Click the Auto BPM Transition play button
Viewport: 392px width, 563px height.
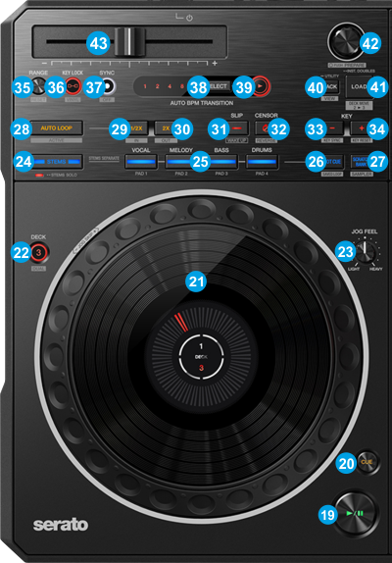(261, 86)
